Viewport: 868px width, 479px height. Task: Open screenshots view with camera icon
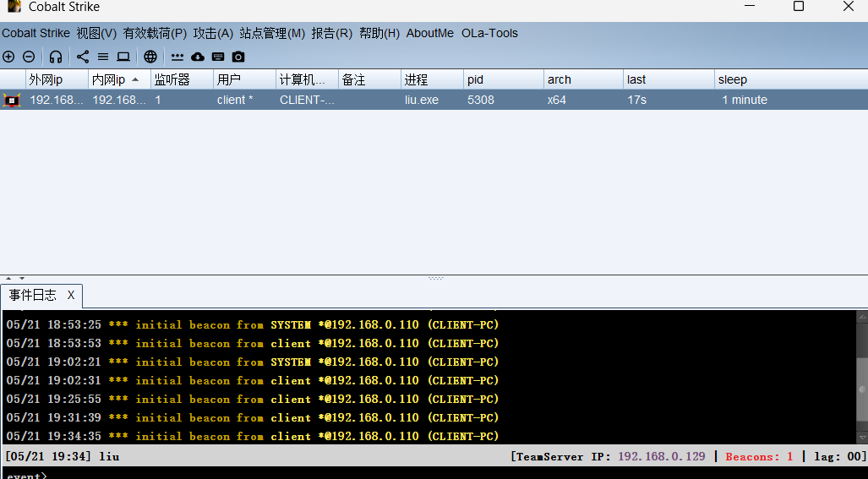(x=238, y=57)
